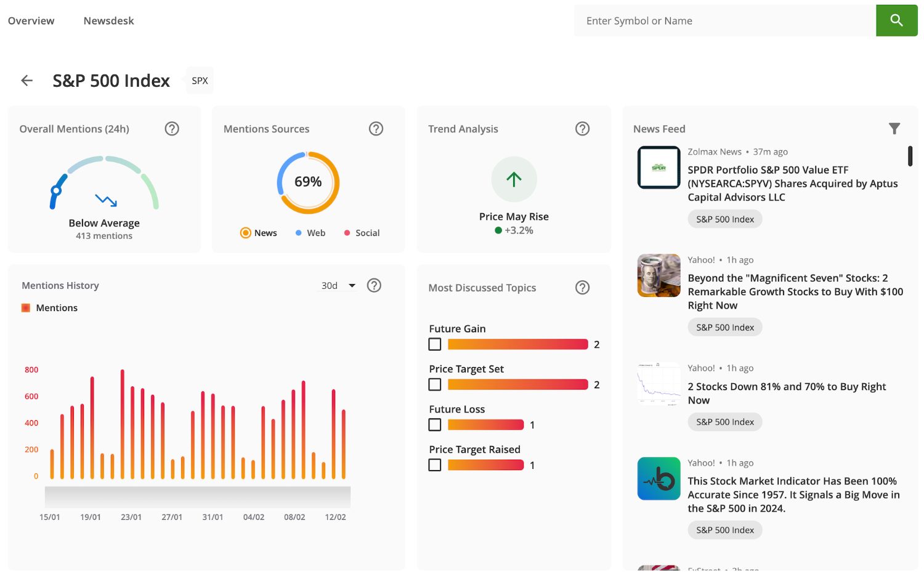
Task: Click the News Feed scrollbar handle
Action: 910,156
